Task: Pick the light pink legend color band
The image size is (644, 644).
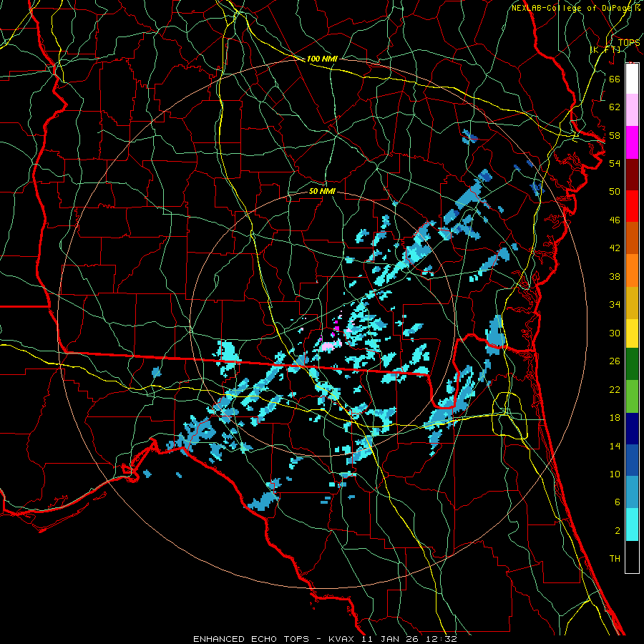Action: [632, 110]
